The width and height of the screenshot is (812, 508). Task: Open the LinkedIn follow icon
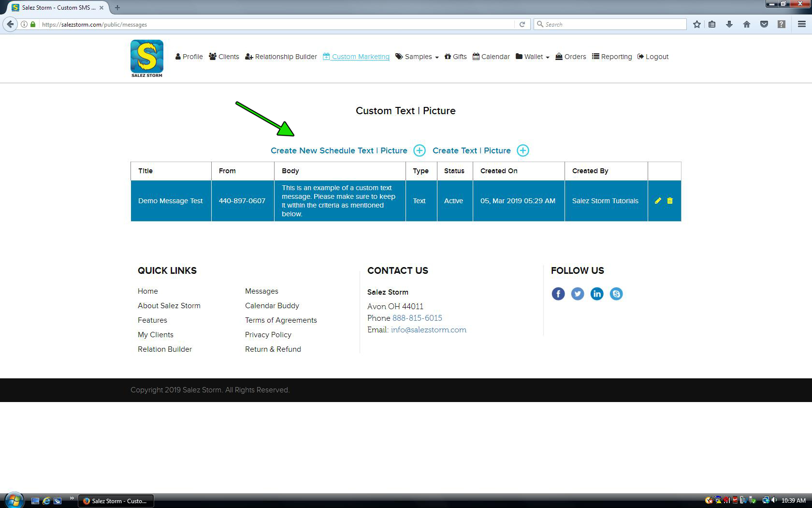[x=597, y=294]
